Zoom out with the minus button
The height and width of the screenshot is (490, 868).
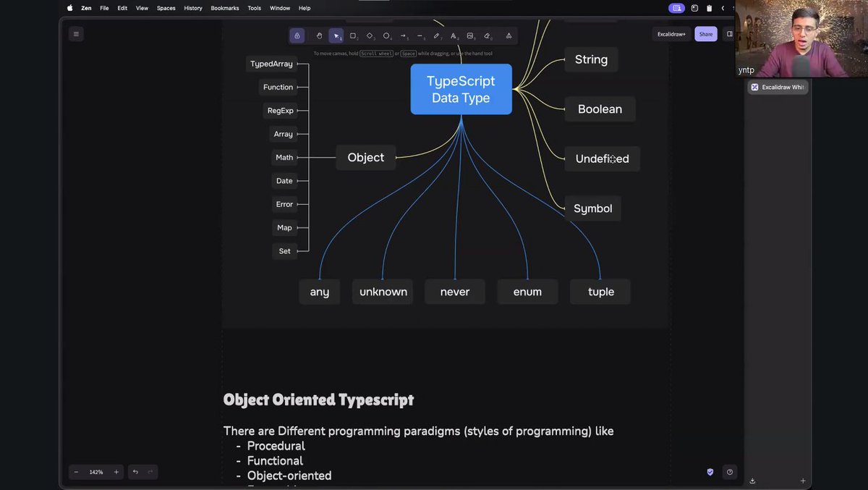76,472
